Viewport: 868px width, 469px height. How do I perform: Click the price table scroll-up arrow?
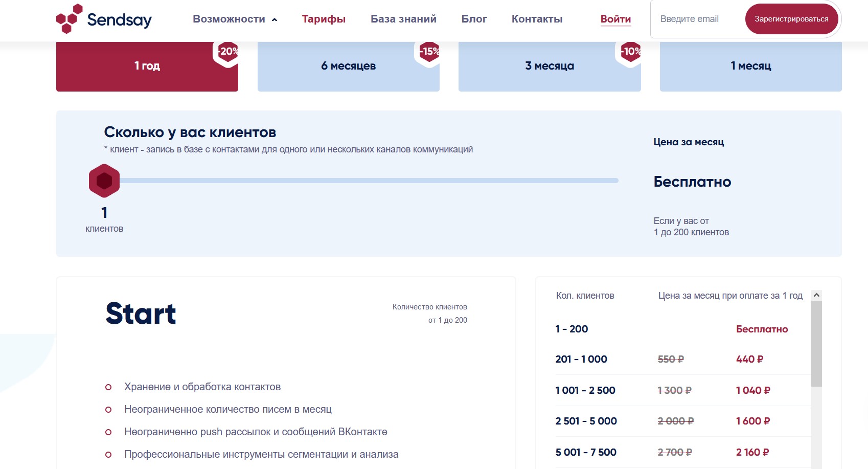[816, 295]
